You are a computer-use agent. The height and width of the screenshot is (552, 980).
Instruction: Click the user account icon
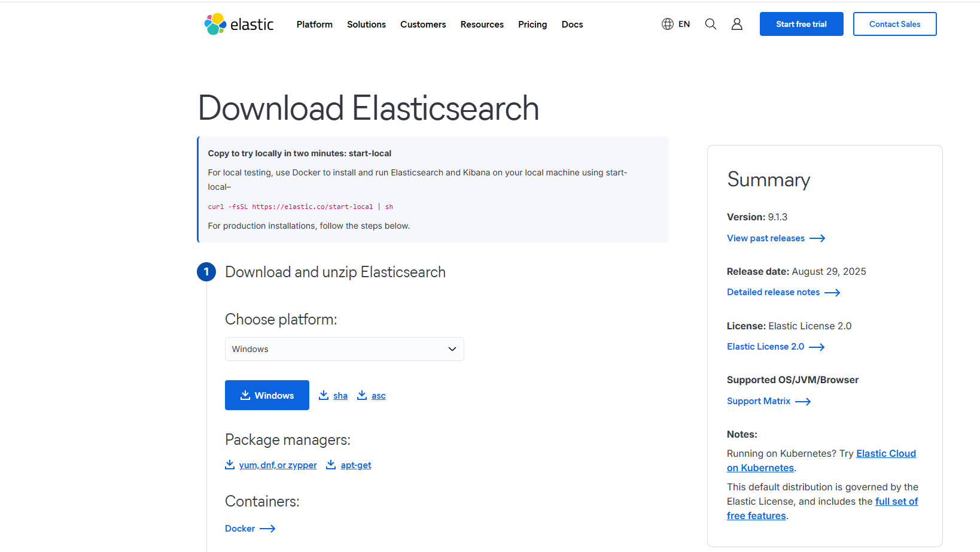click(736, 24)
